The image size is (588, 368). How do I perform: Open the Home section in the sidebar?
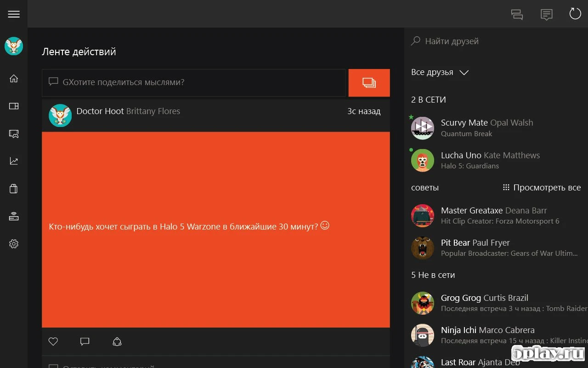13,78
